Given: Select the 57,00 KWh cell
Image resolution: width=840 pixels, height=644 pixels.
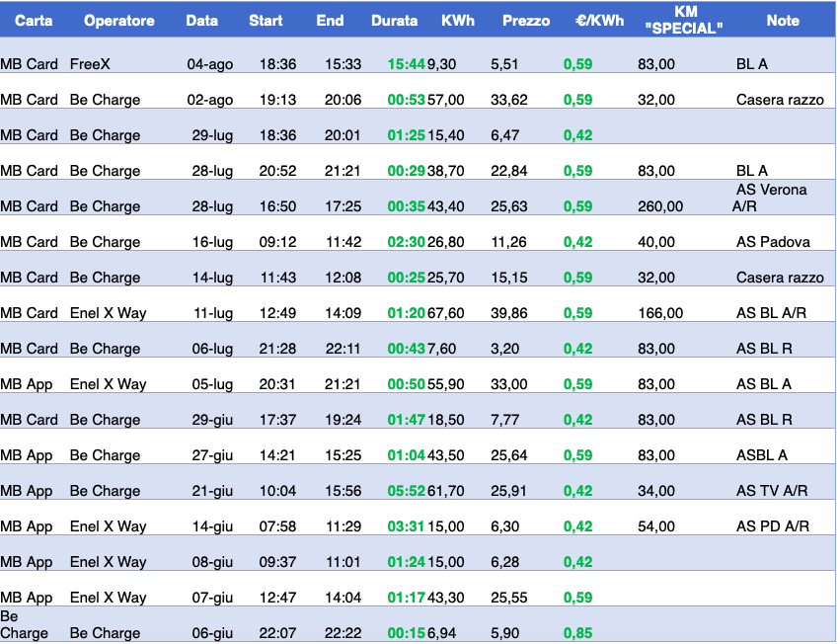Looking at the screenshot, I should tap(446, 100).
